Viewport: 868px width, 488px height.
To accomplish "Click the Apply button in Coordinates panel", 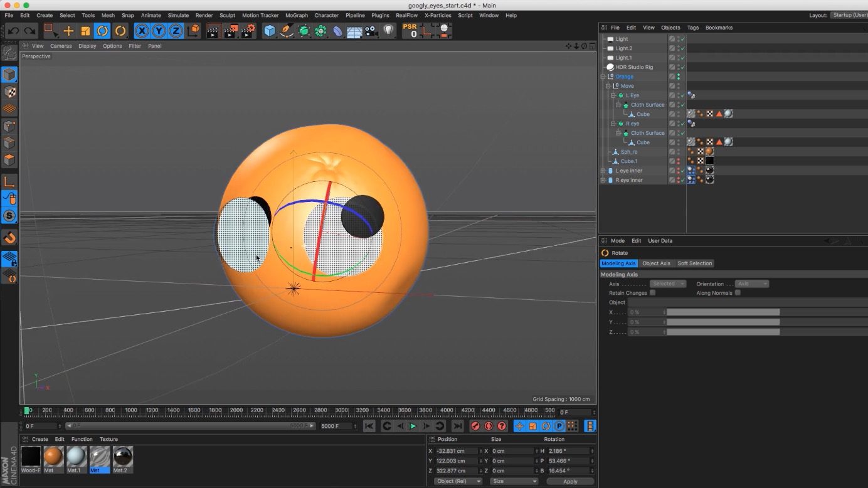I will (569, 480).
